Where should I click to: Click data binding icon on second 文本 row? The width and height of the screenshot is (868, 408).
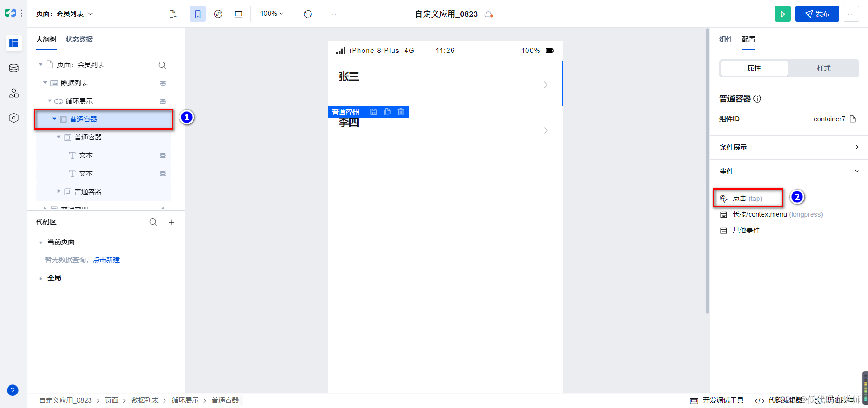pos(163,174)
